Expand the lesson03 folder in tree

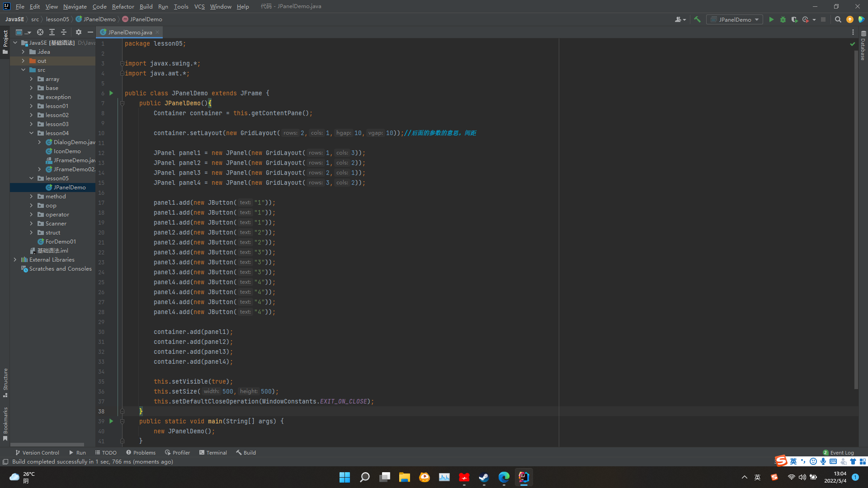coord(31,124)
